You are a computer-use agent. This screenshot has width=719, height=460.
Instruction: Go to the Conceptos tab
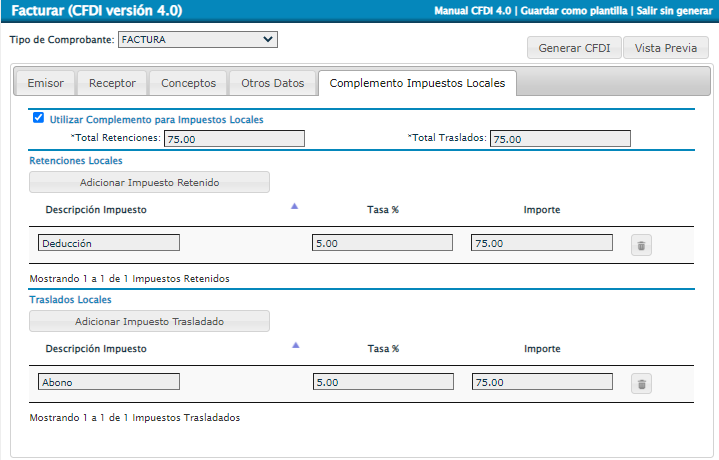point(188,83)
